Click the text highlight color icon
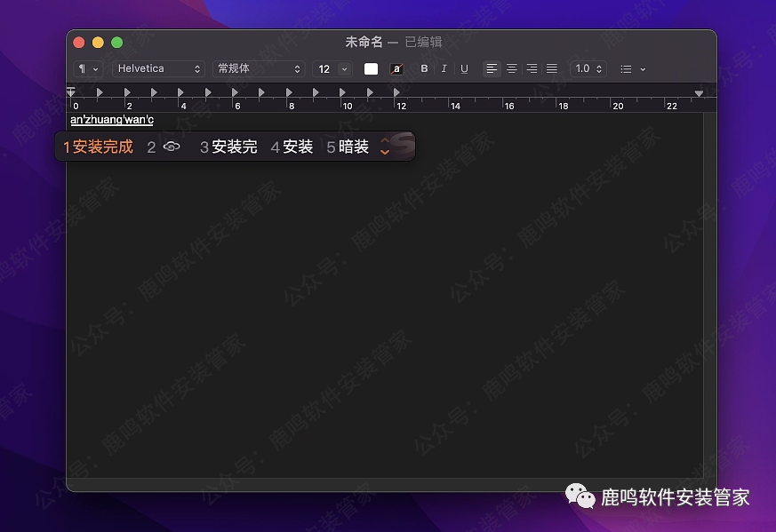Viewport: 776px width, 532px height. 396,68
